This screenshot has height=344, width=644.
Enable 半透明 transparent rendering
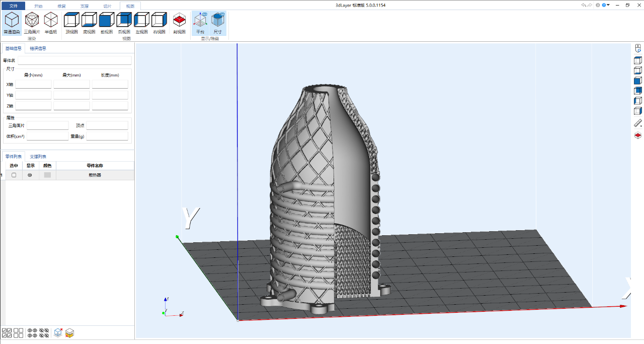(50, 23)
